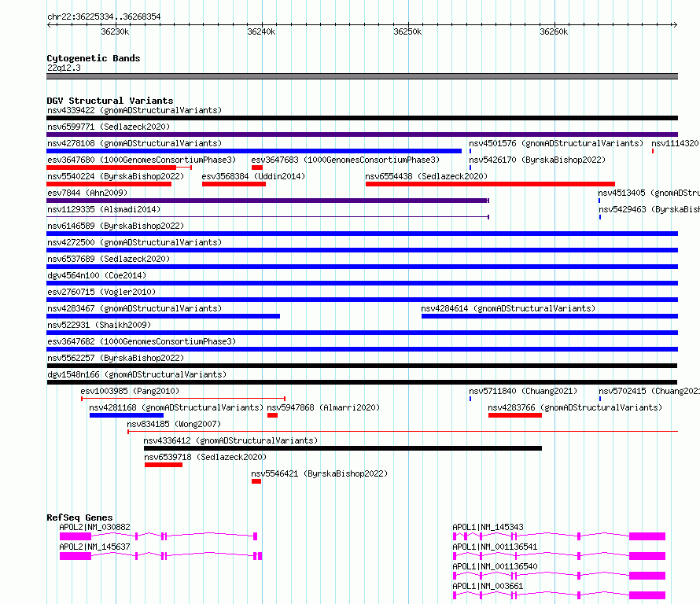Click esv3647683 variant label

345,160
